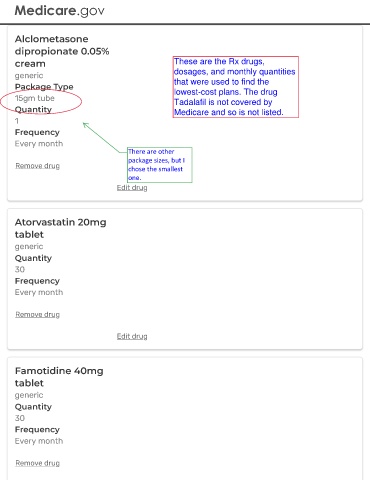
Task: Click the red-bordered Tadalafil annotation note
Action: 236,87
